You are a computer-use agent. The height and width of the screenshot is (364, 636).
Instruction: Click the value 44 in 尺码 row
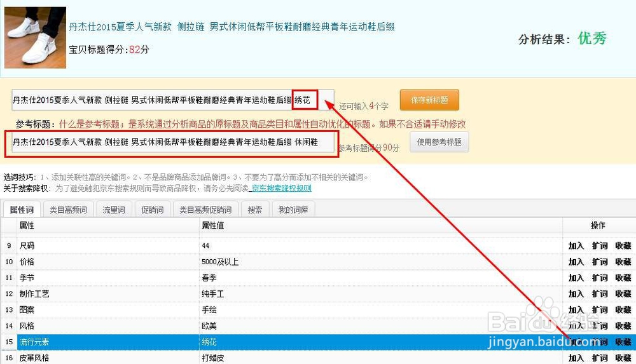205,246
